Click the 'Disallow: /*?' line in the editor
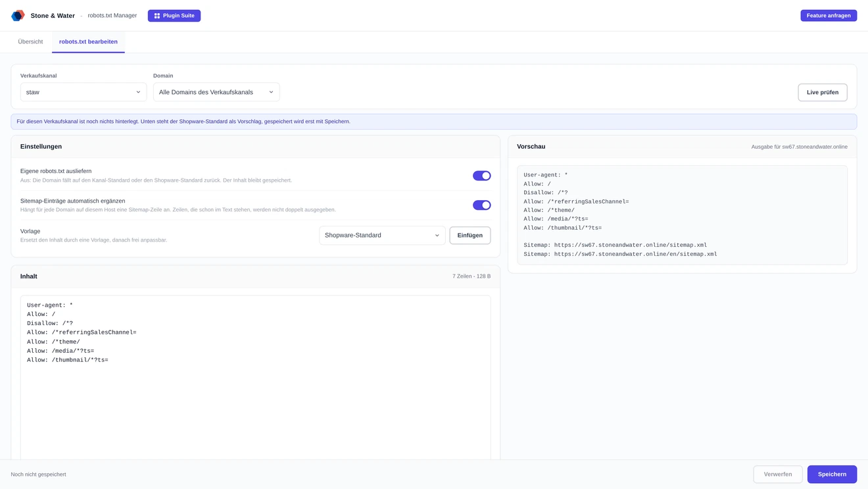 pyautogui.click(x=50, y=324)
